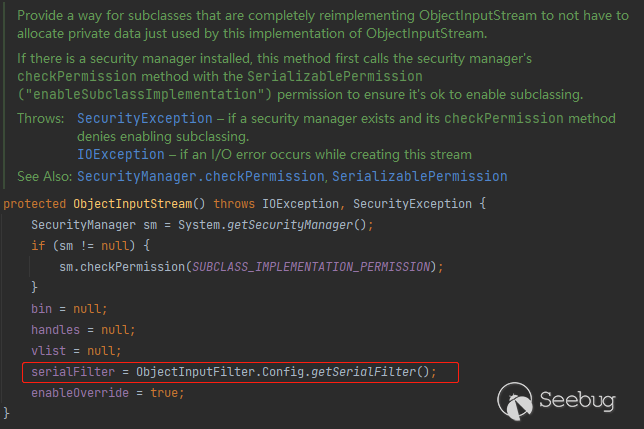Click 'if (sm != null)' condition
The width and height of the screenshot is (644, 429).
(83, 245)
